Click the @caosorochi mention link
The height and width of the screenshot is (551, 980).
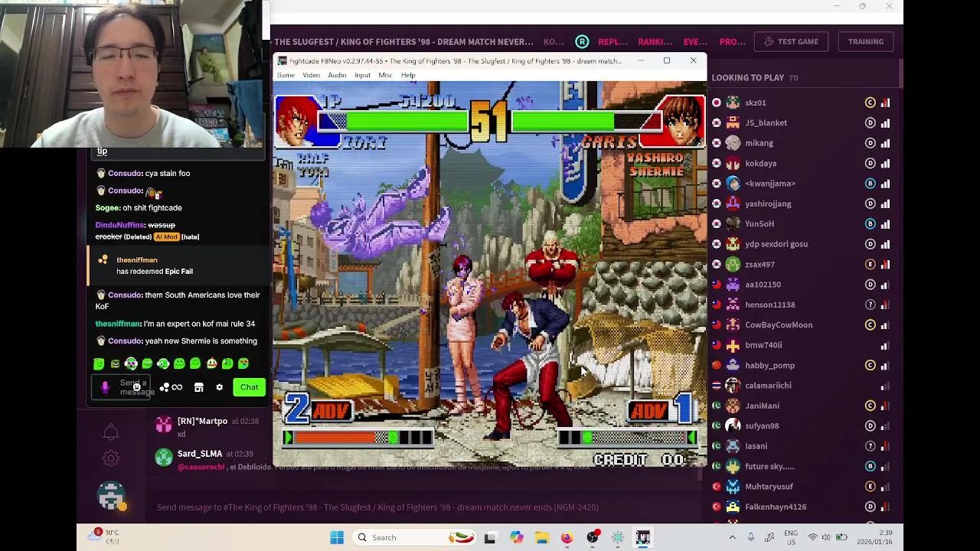[201, 467]
